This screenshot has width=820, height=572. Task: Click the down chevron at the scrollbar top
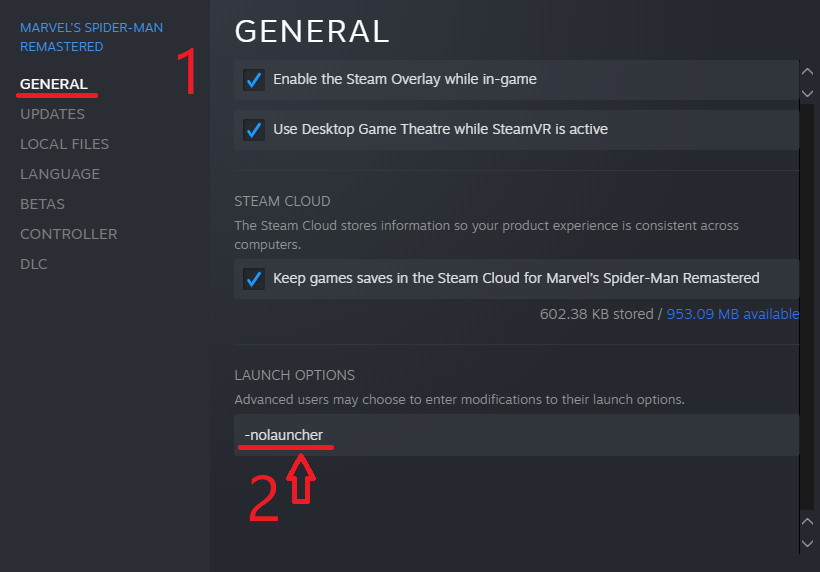[808, 93]
